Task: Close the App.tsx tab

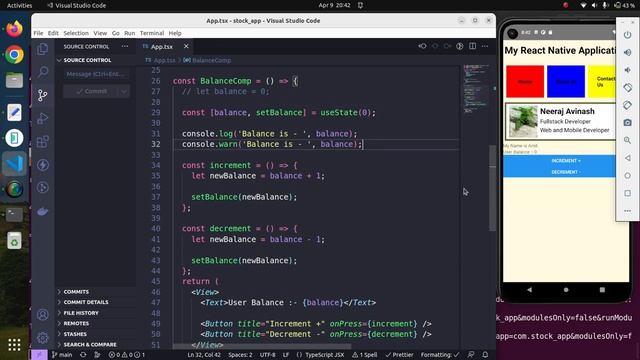Action: (x=186, y=47)
